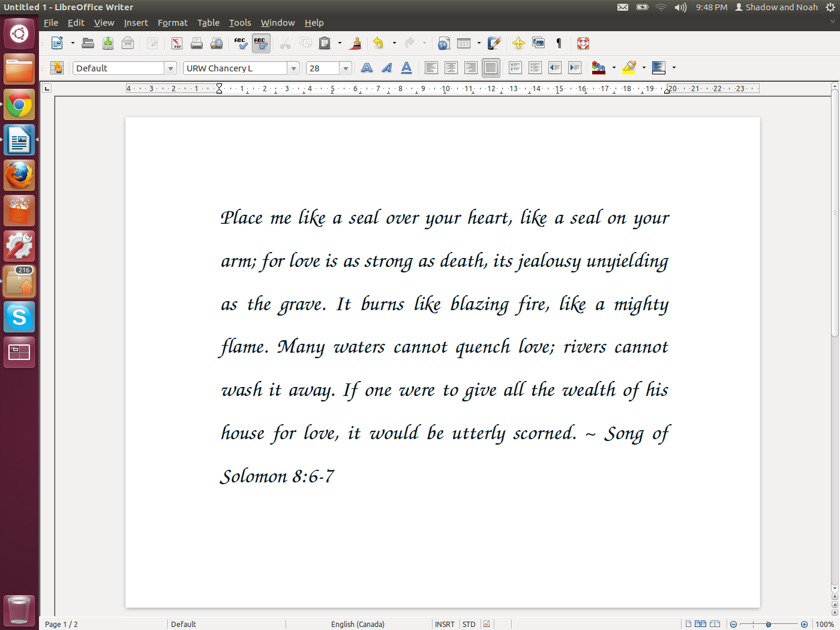
Task: Apply Justified alignment to paragraph
Action: [x=491, y=68]
